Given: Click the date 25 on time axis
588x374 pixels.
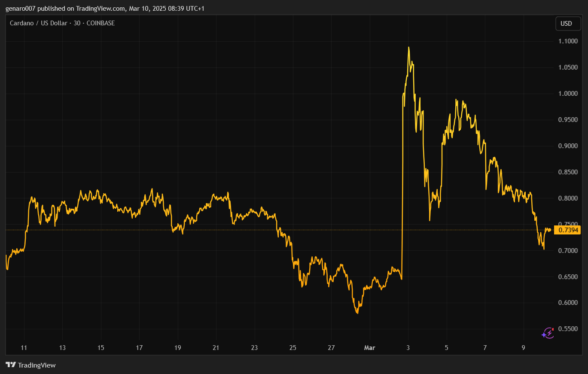Looking at the screenshot, I should (293, 348).
